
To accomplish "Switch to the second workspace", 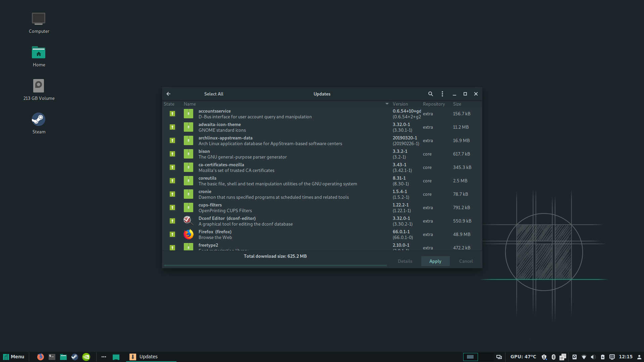I will point(485,357).
